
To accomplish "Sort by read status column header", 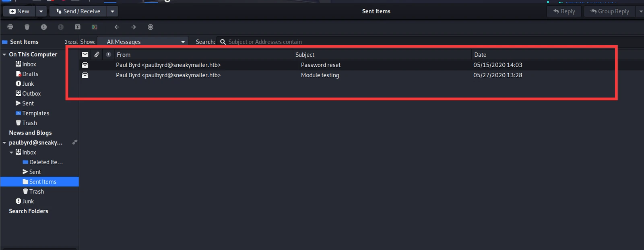I will pyautogui.click(x=85, y=54).
